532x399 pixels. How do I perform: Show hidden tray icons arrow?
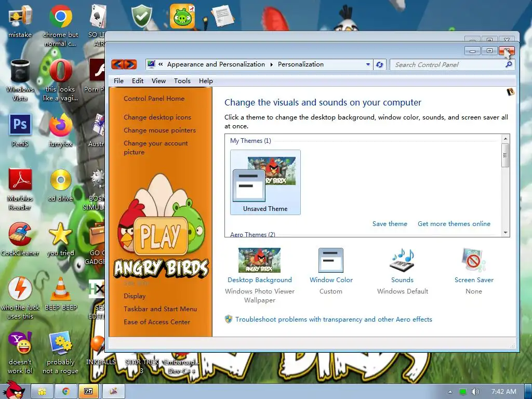click(x=450, y=392)
